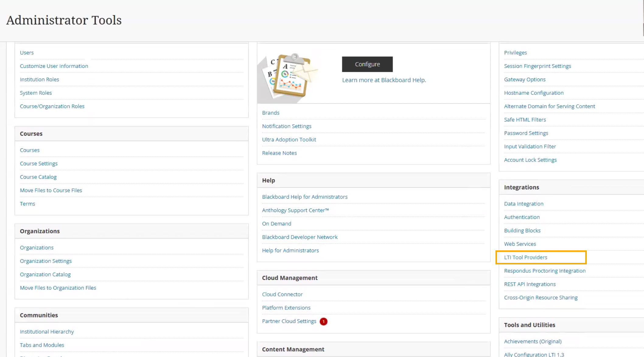Open Achievements (Original) in Tools and Utilities
The width and height of the screenshot is (644, 357).
pos(533,341)
